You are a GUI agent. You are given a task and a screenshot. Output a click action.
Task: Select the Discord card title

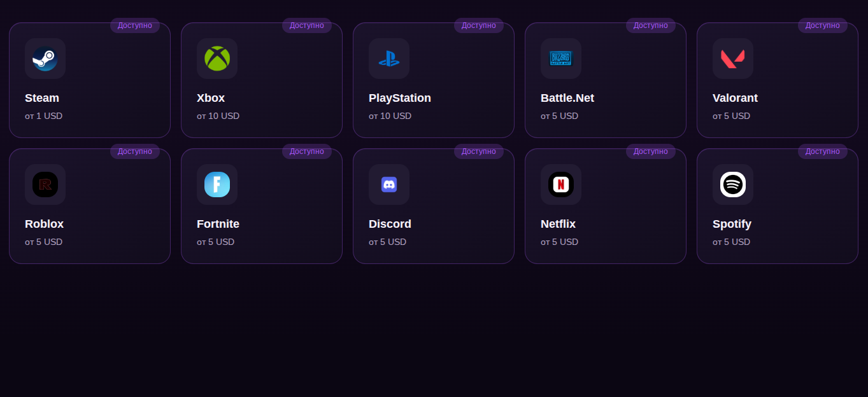pyautogui.click(x=390, y=224)
